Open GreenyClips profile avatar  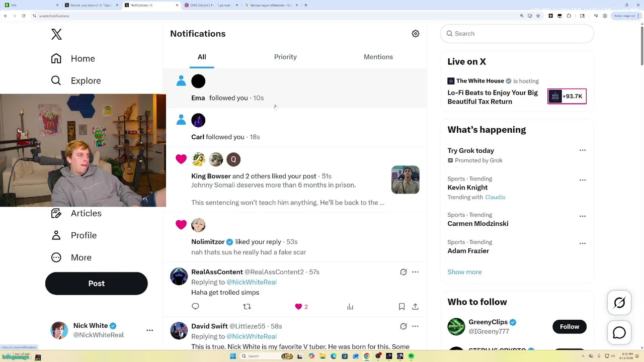[x=456, y=327]
